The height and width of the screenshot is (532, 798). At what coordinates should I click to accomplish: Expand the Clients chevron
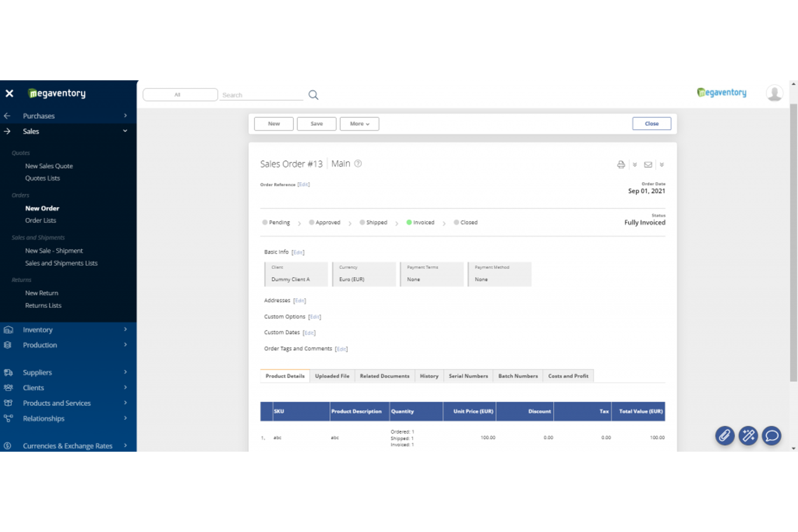[125, 387]
